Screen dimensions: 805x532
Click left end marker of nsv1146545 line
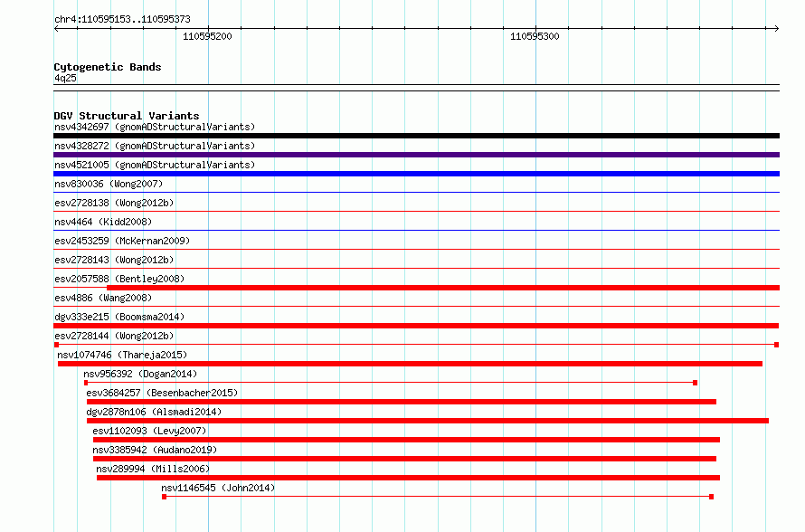[165, 497]
